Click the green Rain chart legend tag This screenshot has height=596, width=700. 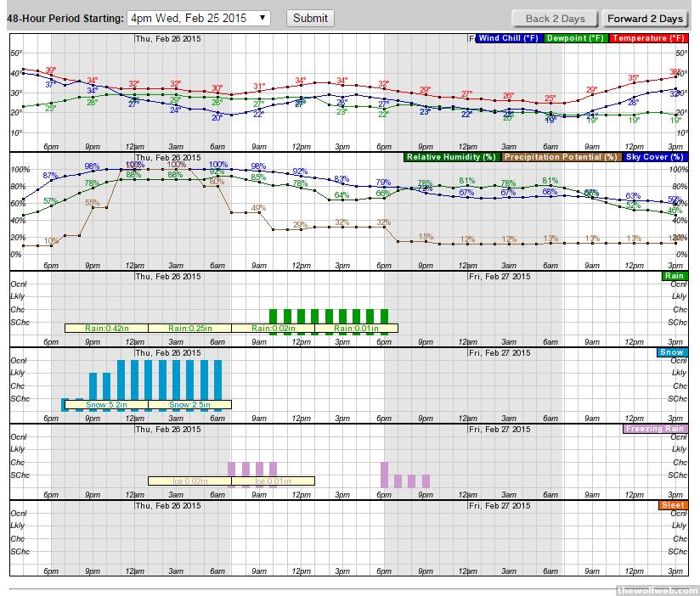pos(674,276)
